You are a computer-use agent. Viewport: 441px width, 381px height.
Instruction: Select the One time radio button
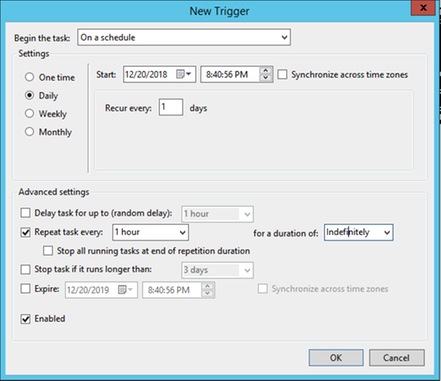30,77
